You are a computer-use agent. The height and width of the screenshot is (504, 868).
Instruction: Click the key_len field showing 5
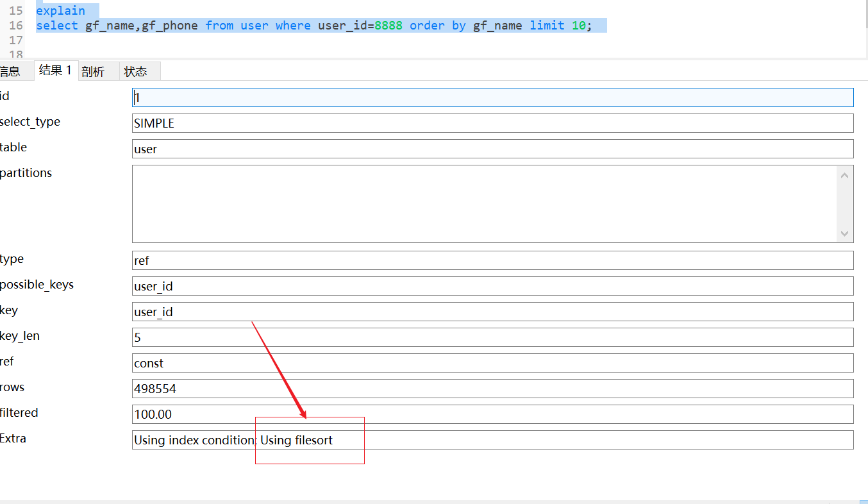tap(449, 337)
